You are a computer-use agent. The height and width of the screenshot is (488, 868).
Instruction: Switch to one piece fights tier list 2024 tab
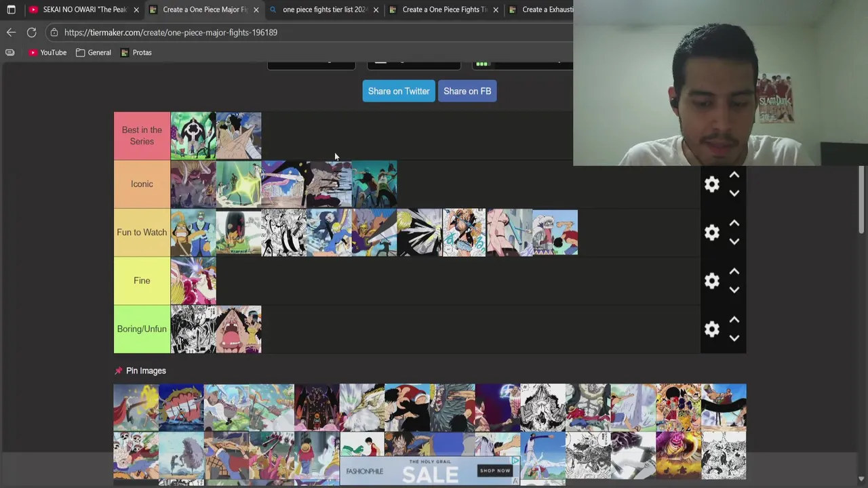(x=325, y=9)
